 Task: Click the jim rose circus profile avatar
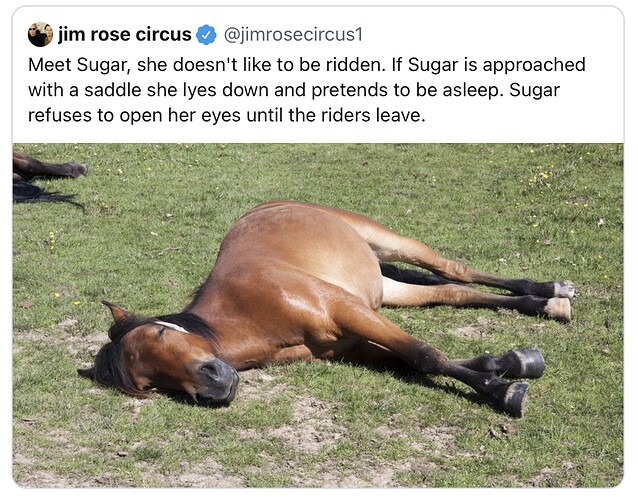pos(40,35)
